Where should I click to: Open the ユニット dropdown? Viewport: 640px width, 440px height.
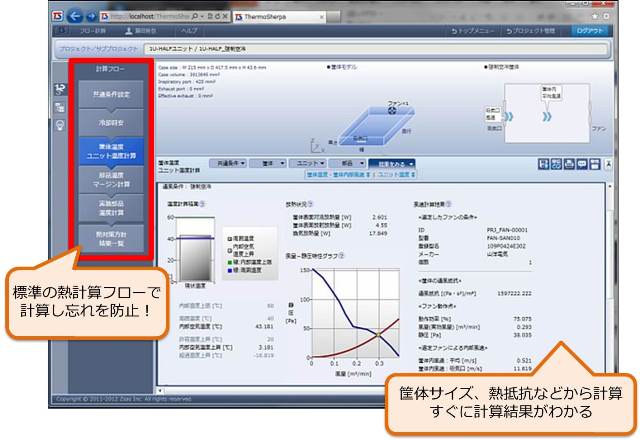307,163
